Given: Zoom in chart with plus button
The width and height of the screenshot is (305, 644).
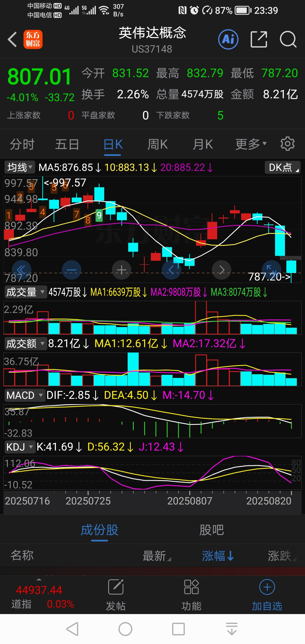Looking at the screenshot, I should click(x=121, y=270).
